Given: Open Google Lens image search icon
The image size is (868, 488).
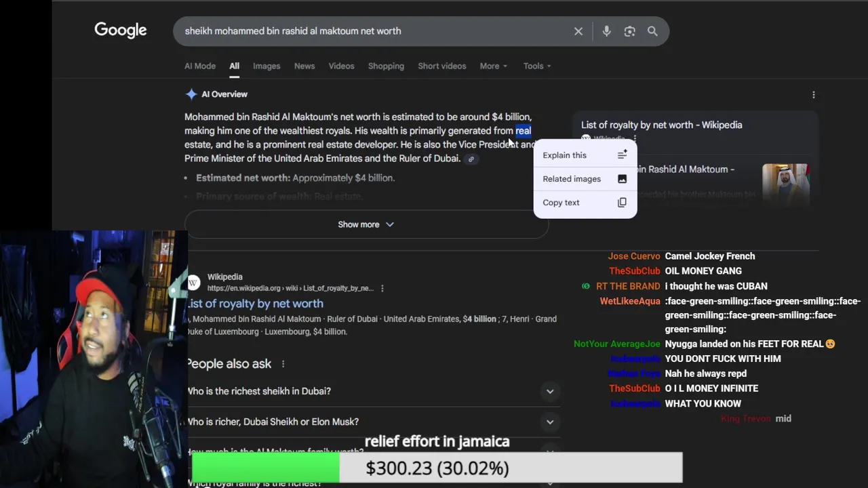Looking at the screenshot, I should (629, 31).
